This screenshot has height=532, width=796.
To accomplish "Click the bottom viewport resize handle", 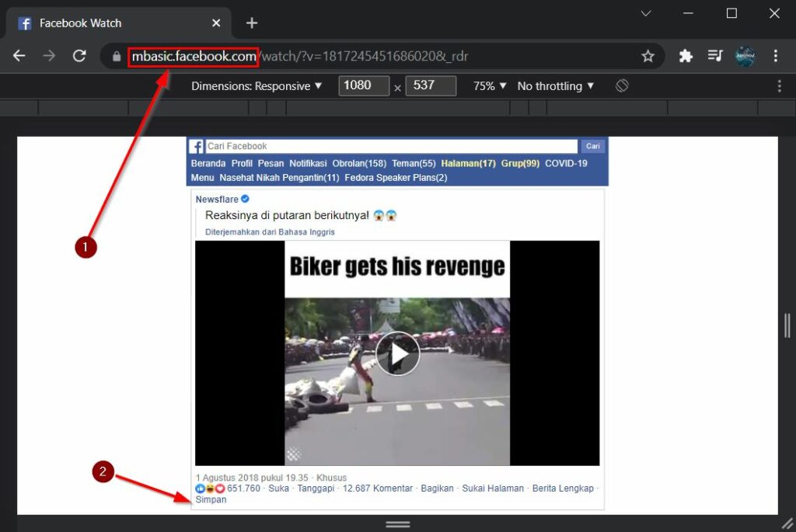I will (397, 524).
